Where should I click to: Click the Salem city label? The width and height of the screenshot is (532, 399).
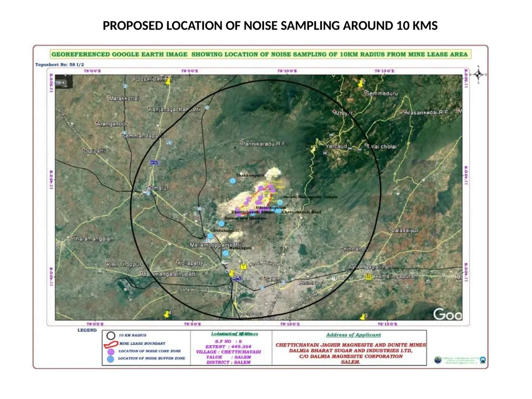(272, 279)
